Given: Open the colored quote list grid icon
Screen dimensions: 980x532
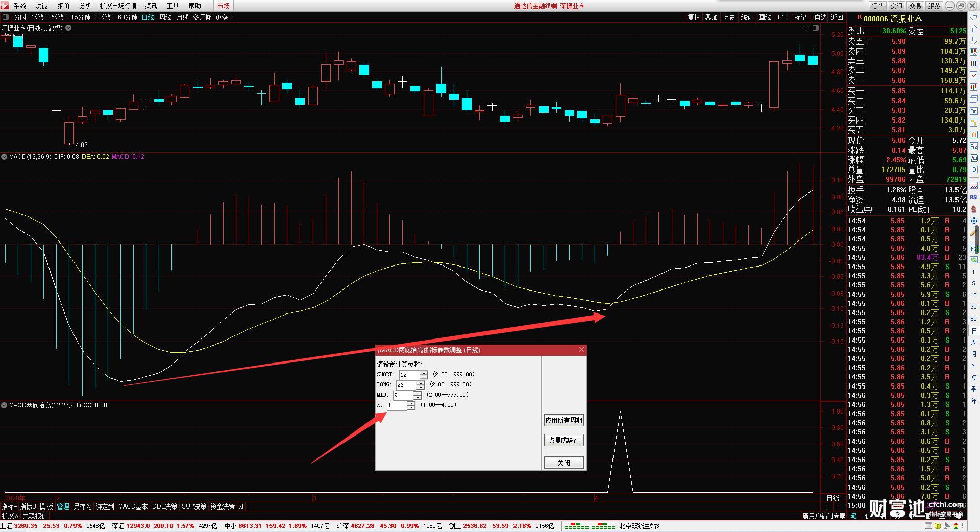Looking at the screenshot, I should pyautogui.click(x=974, y=64).
